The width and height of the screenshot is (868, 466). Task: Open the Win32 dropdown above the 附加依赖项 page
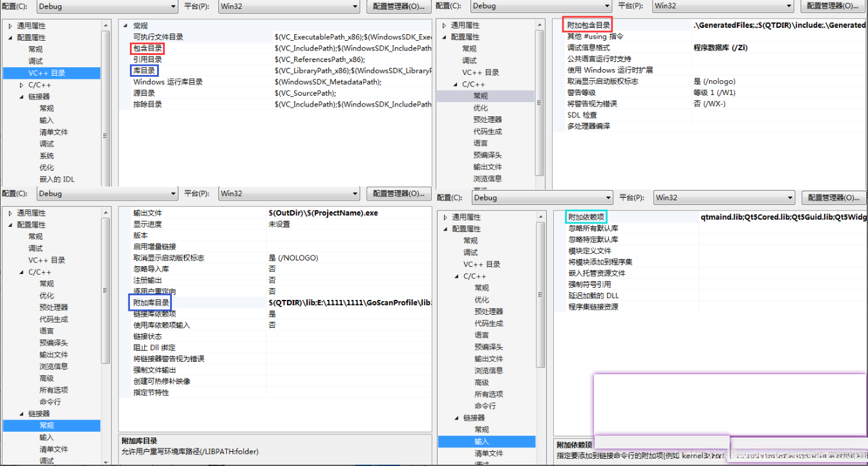(724, 198)
